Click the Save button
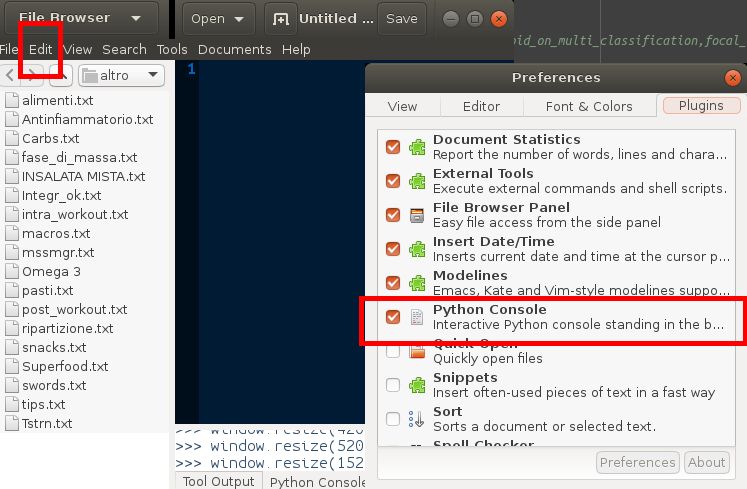 tap(402, 19)
